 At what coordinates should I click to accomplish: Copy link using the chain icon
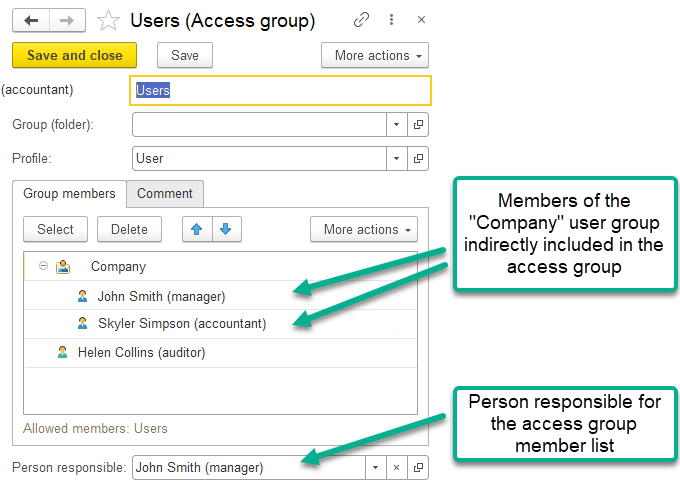(x=361, y=20)
